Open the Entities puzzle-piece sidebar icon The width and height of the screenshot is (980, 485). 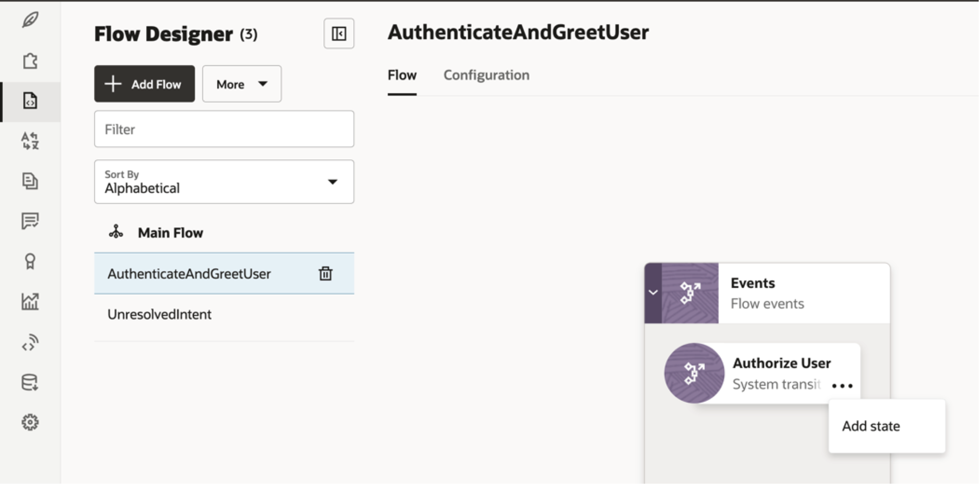click(x=30, y=61)
